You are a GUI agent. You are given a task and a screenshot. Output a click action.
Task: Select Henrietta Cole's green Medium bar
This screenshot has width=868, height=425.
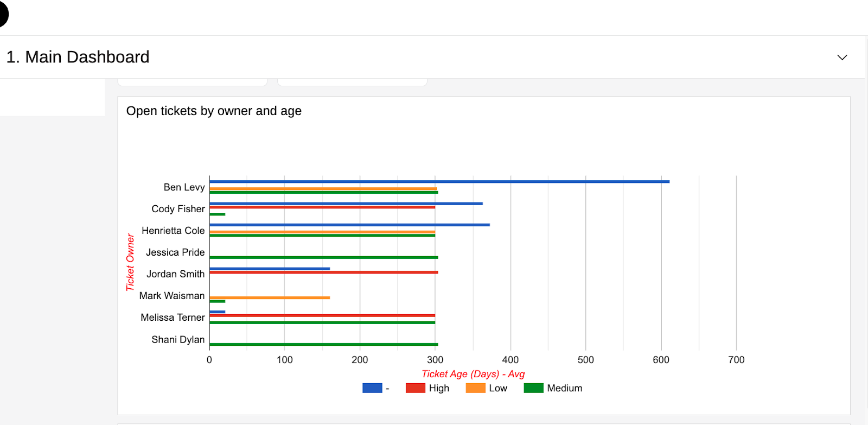[x=322, y=235]
